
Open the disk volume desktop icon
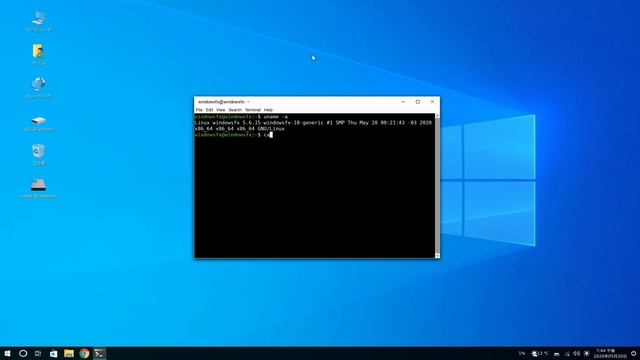click(x=38, y=124)
